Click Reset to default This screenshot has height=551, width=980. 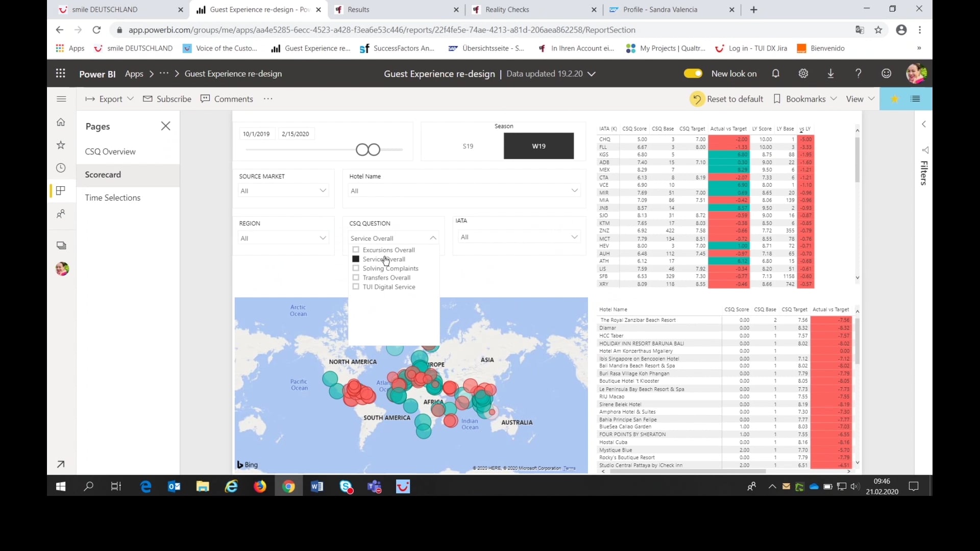(x=733, y=98)
